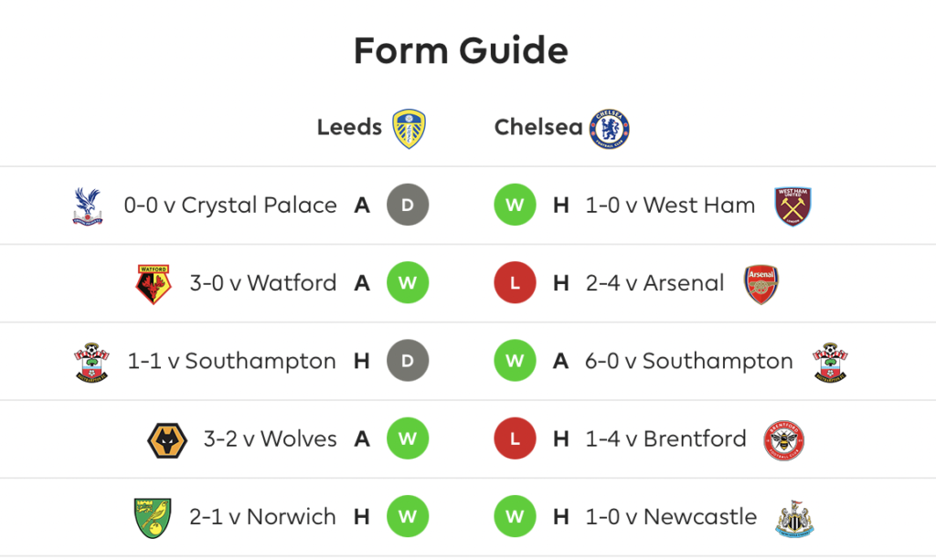Open the Crystal Palace badge

88,206
